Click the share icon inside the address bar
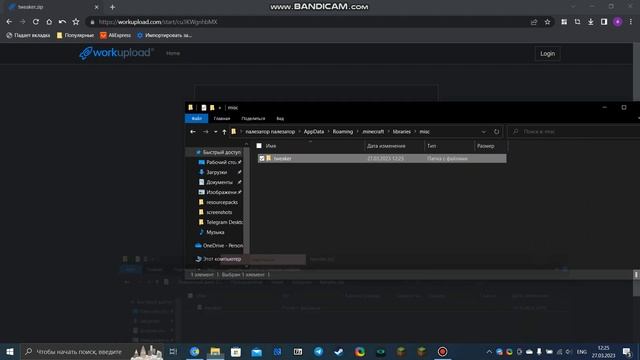The width and height of the screenshot is (640, 360). (x=534, y=22)
